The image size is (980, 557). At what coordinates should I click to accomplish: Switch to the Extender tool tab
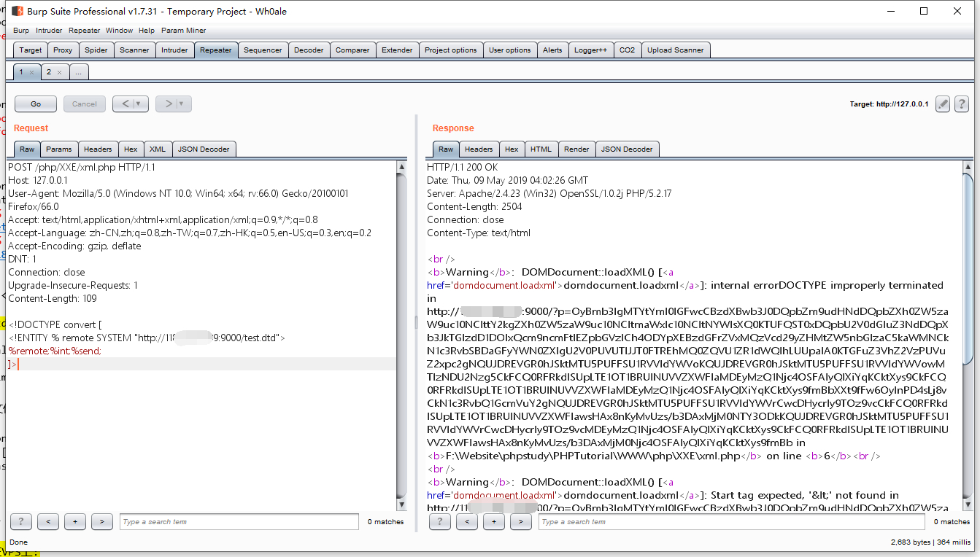coord(397,50)
